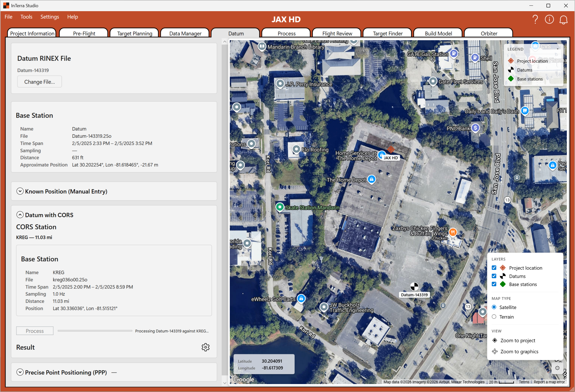This screenshot has height=392, width=575.
Task: Click the Google logo on the map
Action: point(244,379)
